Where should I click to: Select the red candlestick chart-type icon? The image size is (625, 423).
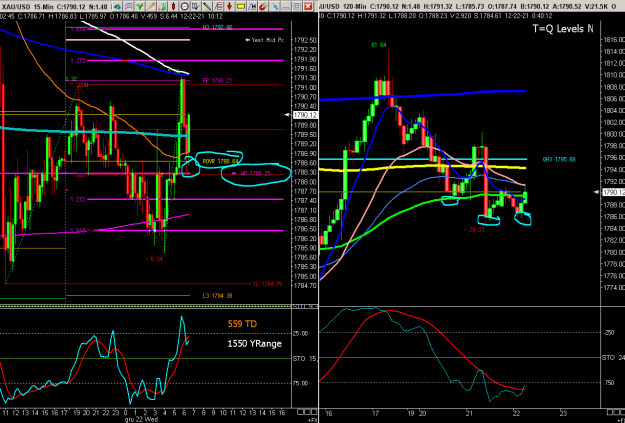[173, 6]
